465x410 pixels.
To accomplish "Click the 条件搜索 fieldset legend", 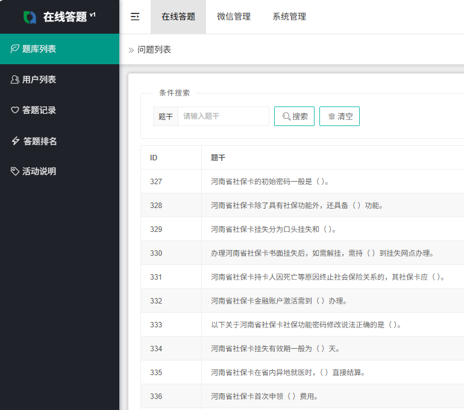I will tap(174, 93).
